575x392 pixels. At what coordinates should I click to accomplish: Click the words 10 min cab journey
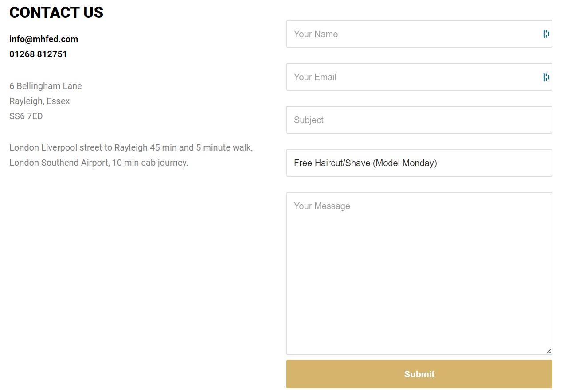[x=150, y=163]
